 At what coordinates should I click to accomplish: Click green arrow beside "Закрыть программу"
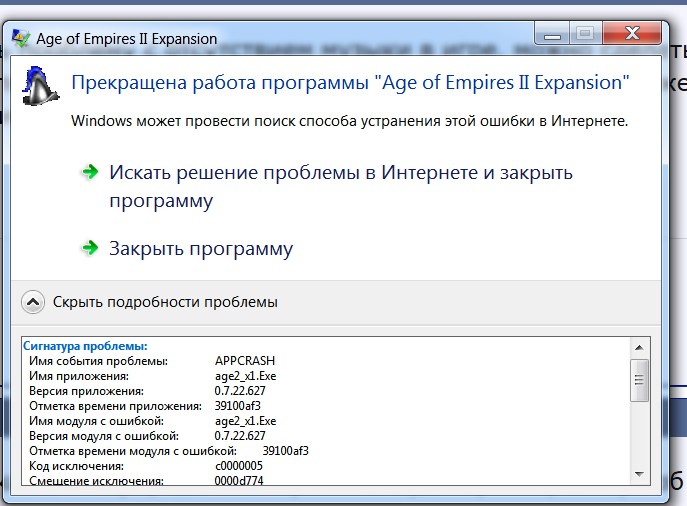pos(91,248)
